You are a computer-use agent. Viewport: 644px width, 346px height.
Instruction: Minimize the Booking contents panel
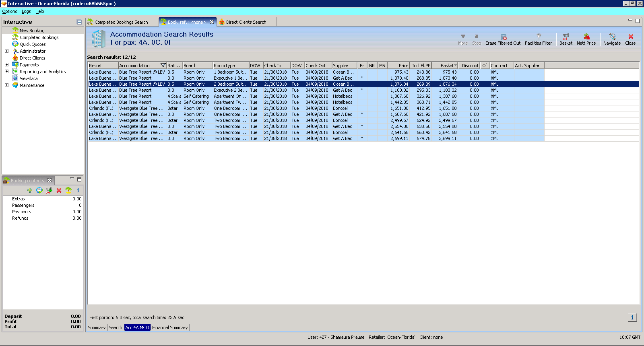click(x=72, y=179)
